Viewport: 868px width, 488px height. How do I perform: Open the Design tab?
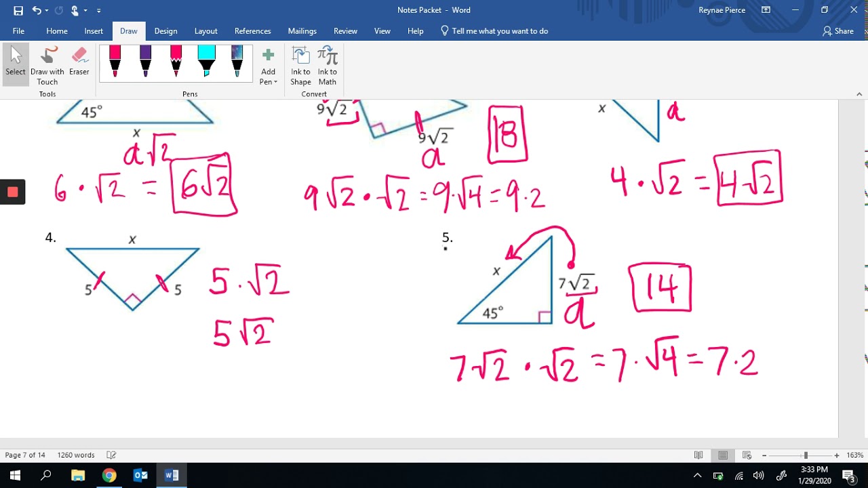(x=165, y=31)
